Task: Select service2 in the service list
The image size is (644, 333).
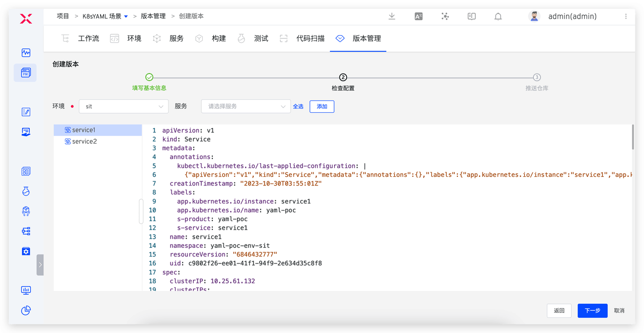Action: point(84,141)
